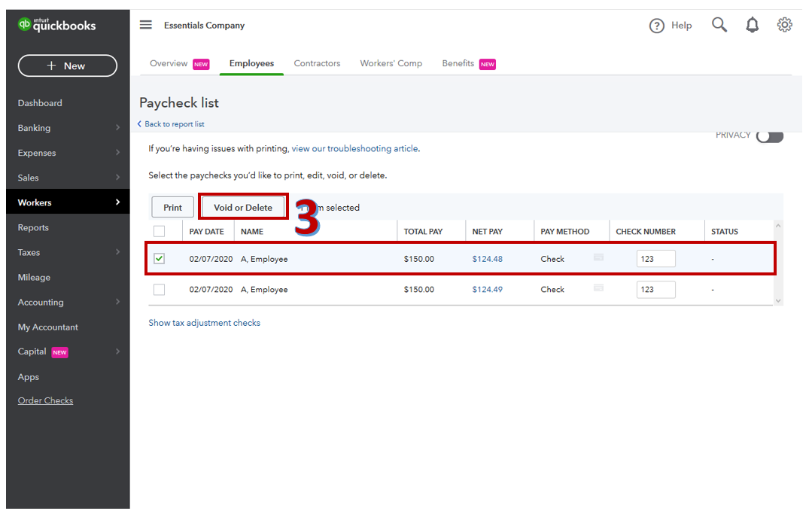The width and height of the screenshot is (812, 514).
Task: Click the QuickBooks logo
Action: coord(57,25)
